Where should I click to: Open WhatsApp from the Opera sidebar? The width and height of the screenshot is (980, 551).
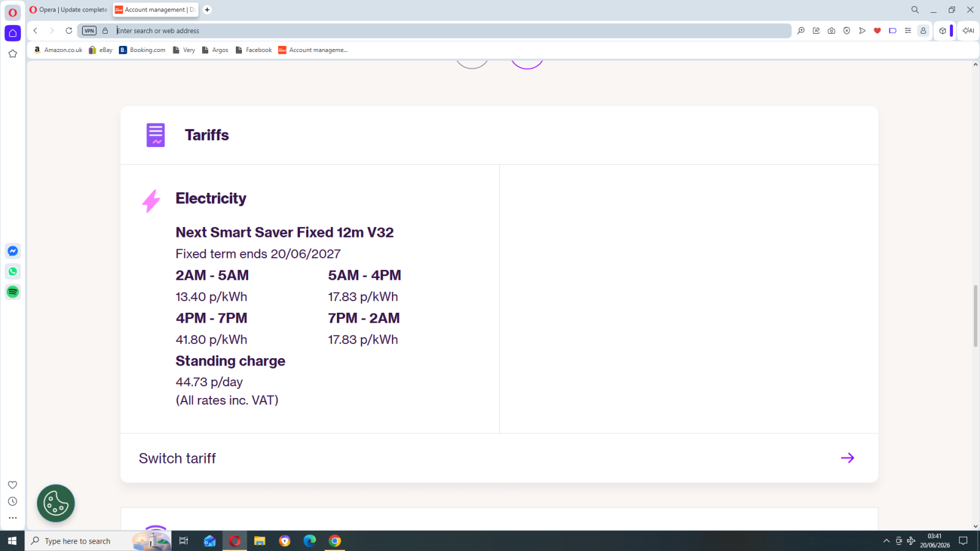tap(12, 271)
